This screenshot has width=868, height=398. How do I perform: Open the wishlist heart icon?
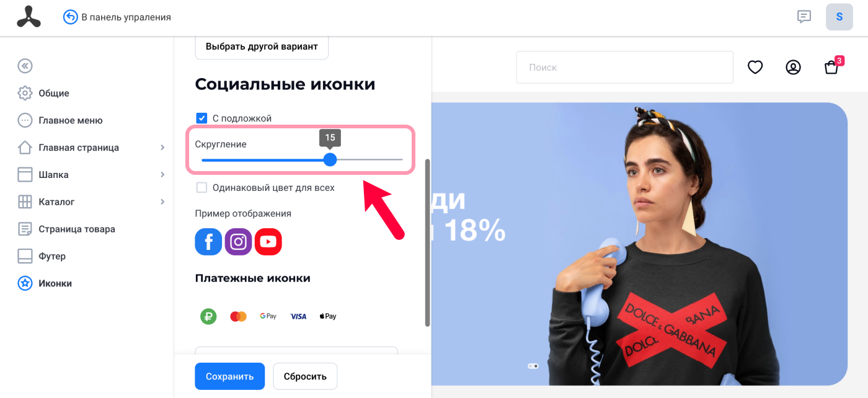click(755, 67)
